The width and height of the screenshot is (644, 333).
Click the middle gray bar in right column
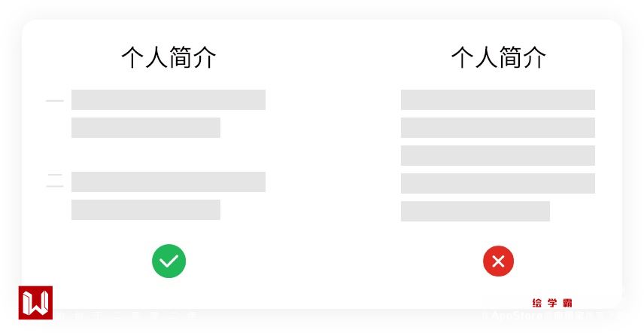click(x=498, y=155)
